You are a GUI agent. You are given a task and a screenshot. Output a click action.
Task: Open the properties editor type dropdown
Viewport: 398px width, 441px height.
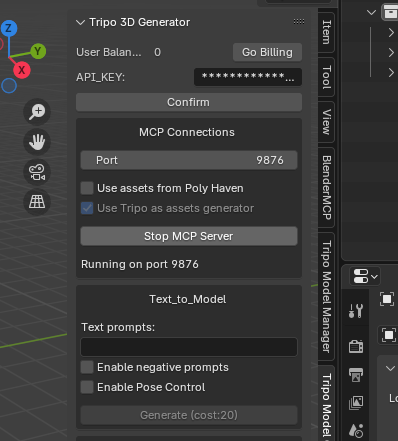[x=365, y=276]
